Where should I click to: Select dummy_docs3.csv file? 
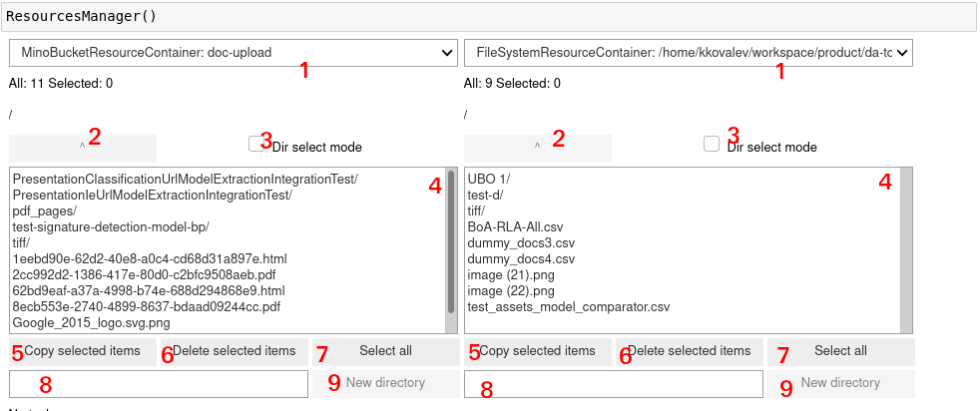click(x=521, y=243)
